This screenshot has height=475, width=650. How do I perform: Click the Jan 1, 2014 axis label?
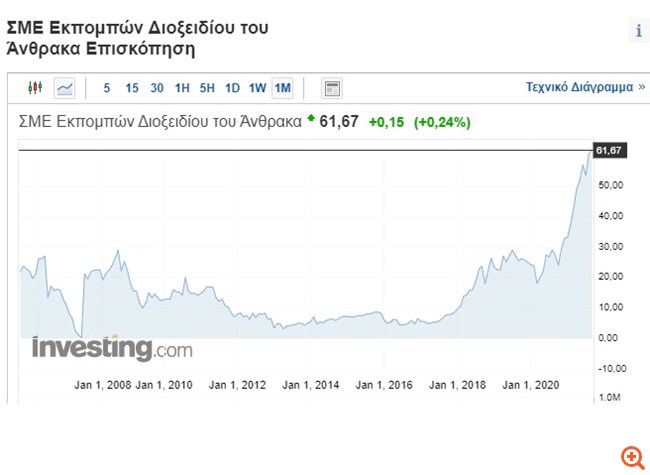(311, 385)
